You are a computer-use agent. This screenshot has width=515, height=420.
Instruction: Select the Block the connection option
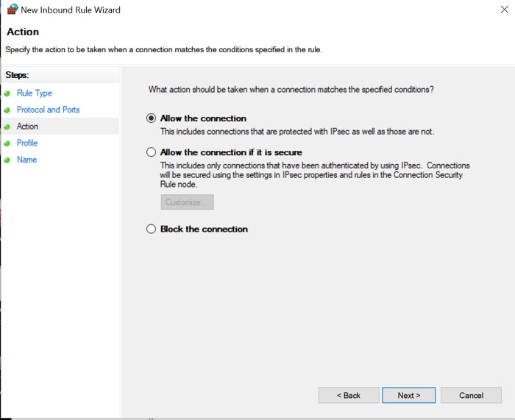(152, 229)
